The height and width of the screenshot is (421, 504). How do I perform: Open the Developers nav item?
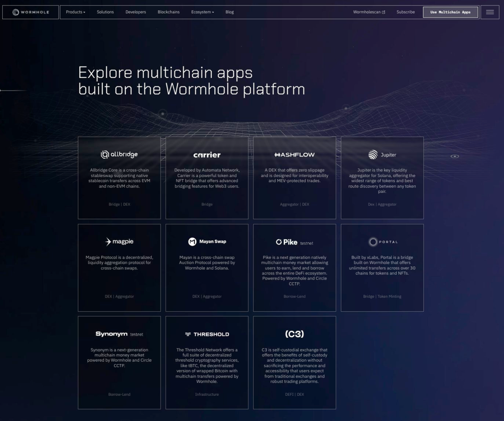[136, 12]
